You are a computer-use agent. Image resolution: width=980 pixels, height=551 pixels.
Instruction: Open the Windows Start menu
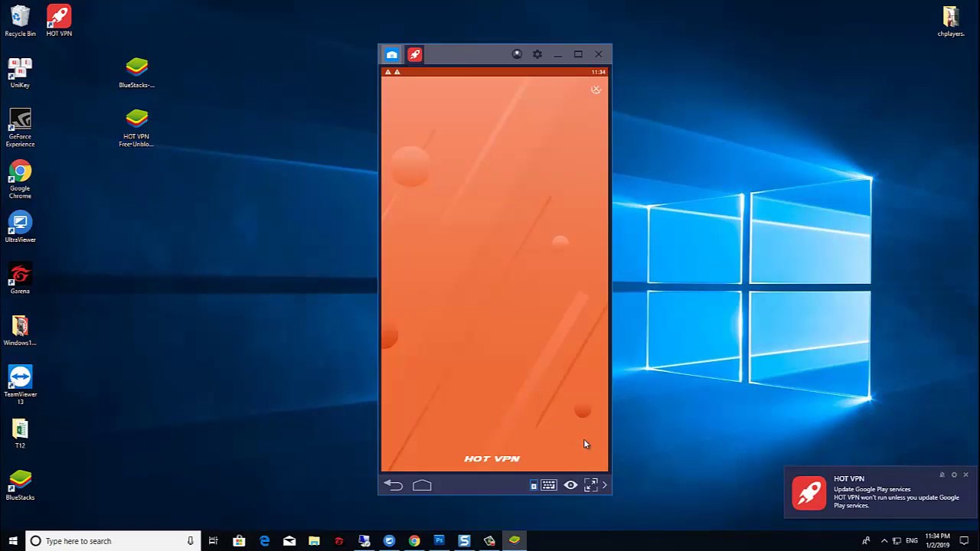12,541
